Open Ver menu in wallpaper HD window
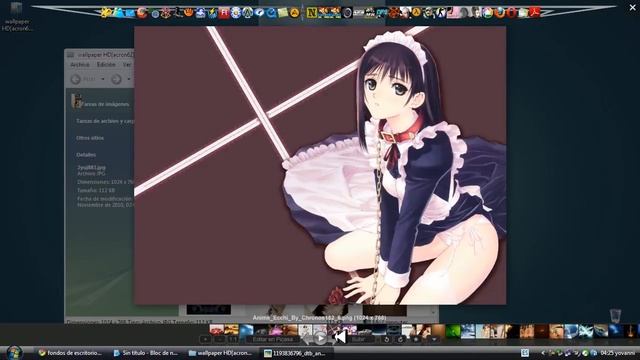This screenshot has height=360, width=640. [x=127, y=64]
